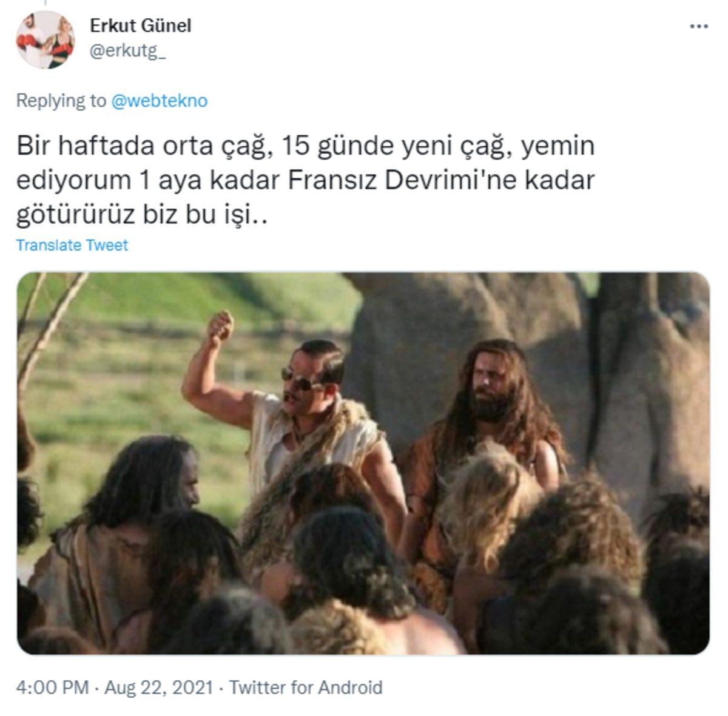Viewport: 728px width, 716px height.
Task: Click the Aug 22, 2021 date
Action: click(x=158, y=687)
